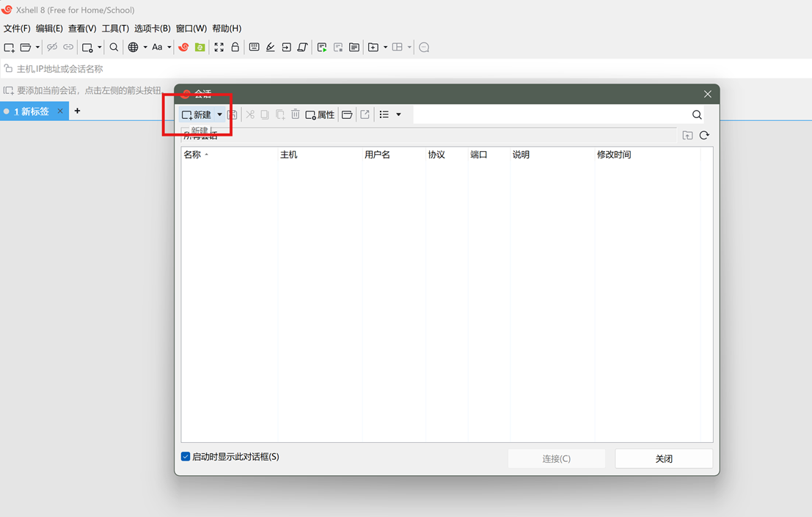
Task: Open the 帮助(H) menu
Action: (x=227, y=29)
